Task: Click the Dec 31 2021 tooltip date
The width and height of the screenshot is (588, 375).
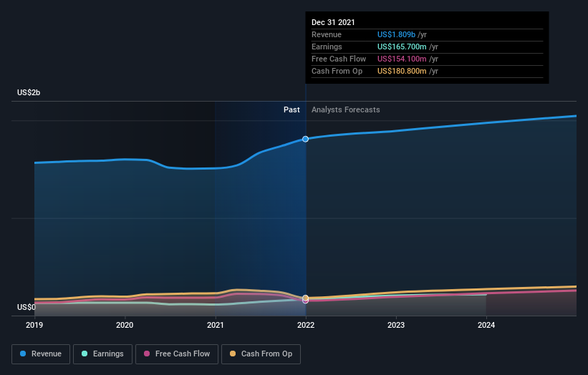Action: [333, 22]
